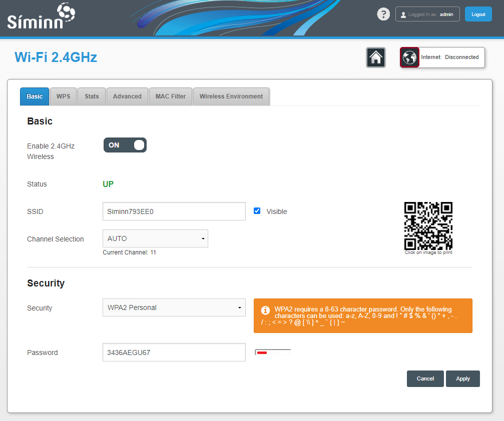Open the help question mark icon
The image size is (504, 421).
click(x=383, y=14)
